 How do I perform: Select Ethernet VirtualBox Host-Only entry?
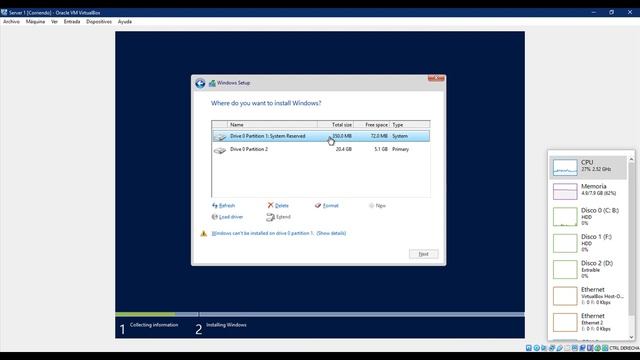[x=588, y=296]
